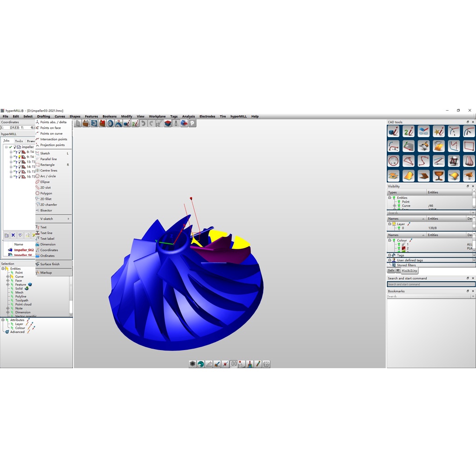Click the '00' icon in the bottom toolbar
The image size is (476, 476).
[234, 364]
